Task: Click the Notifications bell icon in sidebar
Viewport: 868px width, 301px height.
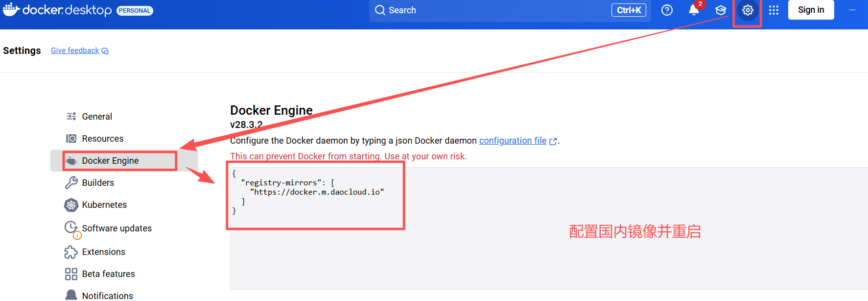Action: click(x=71, y=295)
